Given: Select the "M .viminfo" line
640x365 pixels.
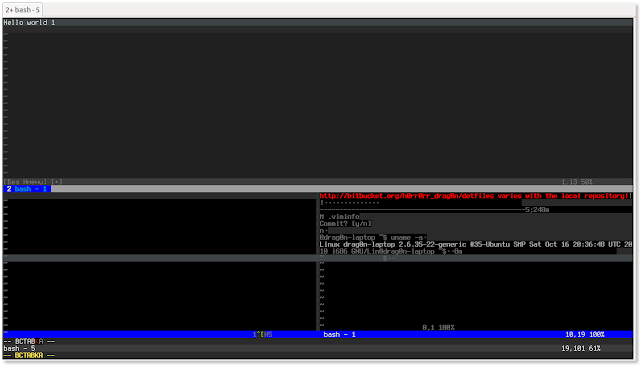Looking at the screenshot, I should (339, 217).
